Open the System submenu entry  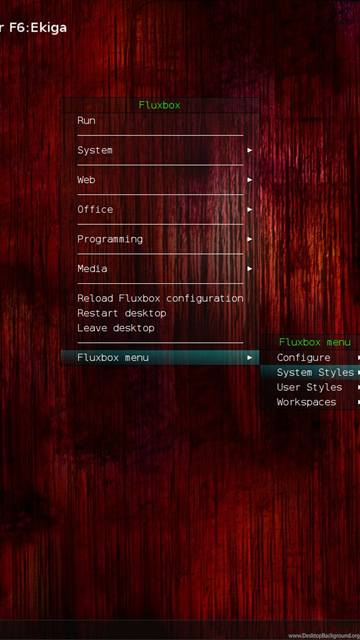(x=160, y=150)
